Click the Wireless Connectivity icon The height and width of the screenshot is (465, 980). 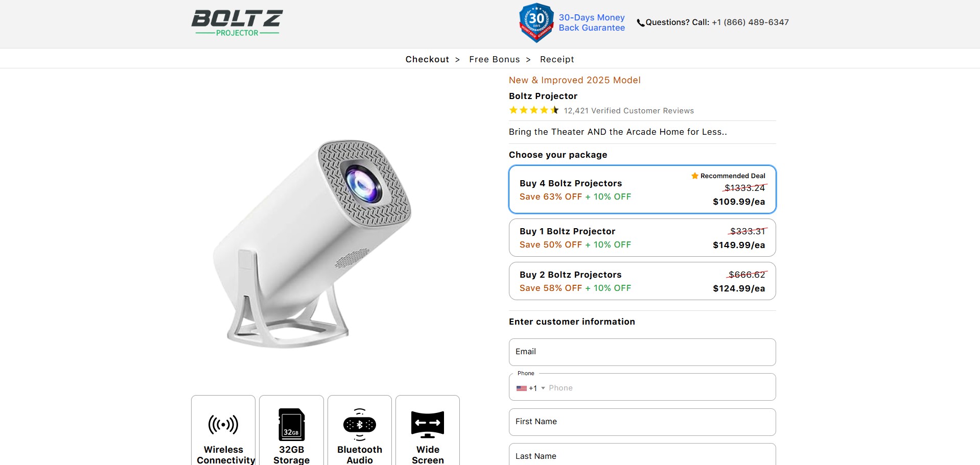click(x=223, y=425)
